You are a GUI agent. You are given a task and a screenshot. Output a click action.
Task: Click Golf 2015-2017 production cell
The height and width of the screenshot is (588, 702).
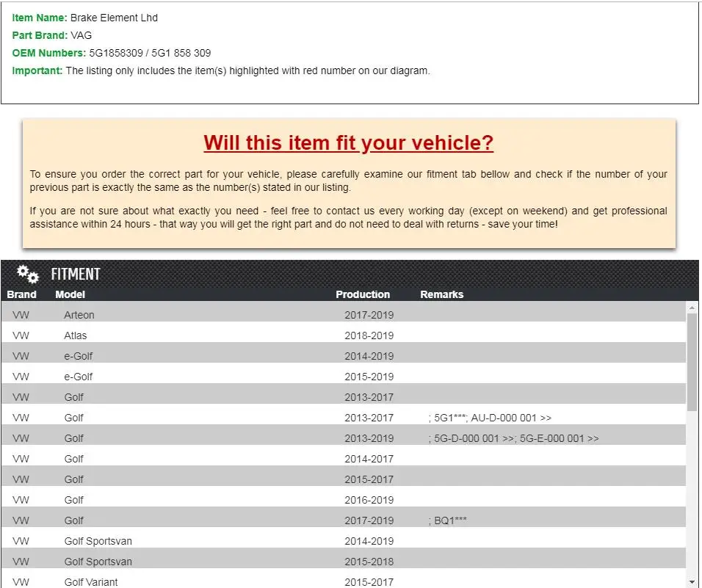[369, 479]
